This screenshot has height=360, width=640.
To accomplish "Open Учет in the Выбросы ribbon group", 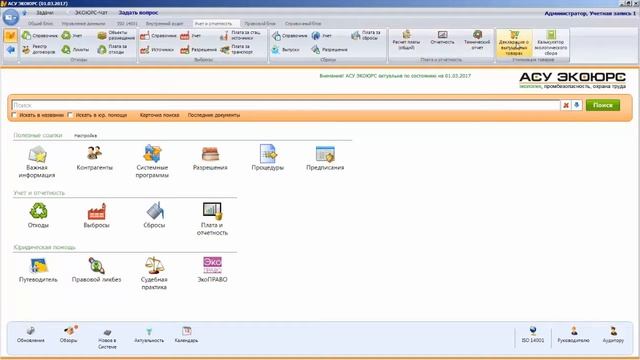I will coord(191,36).
